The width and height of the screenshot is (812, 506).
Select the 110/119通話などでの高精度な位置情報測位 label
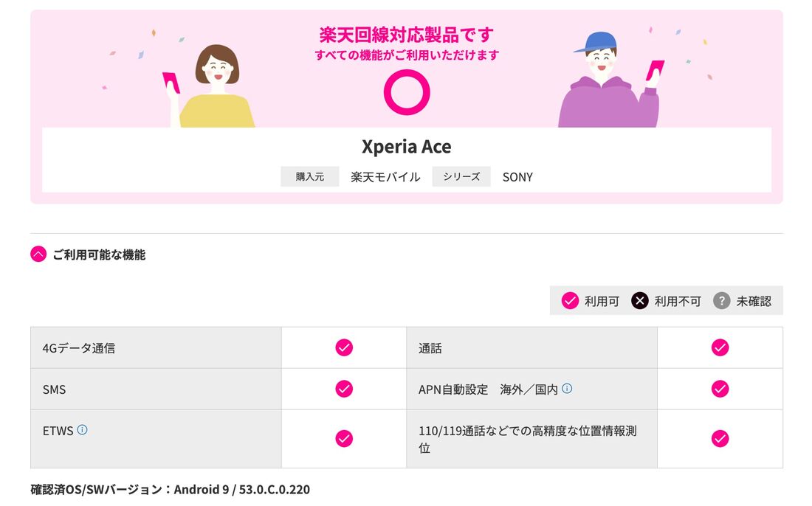pyautogui.click(x=527, y=440)
